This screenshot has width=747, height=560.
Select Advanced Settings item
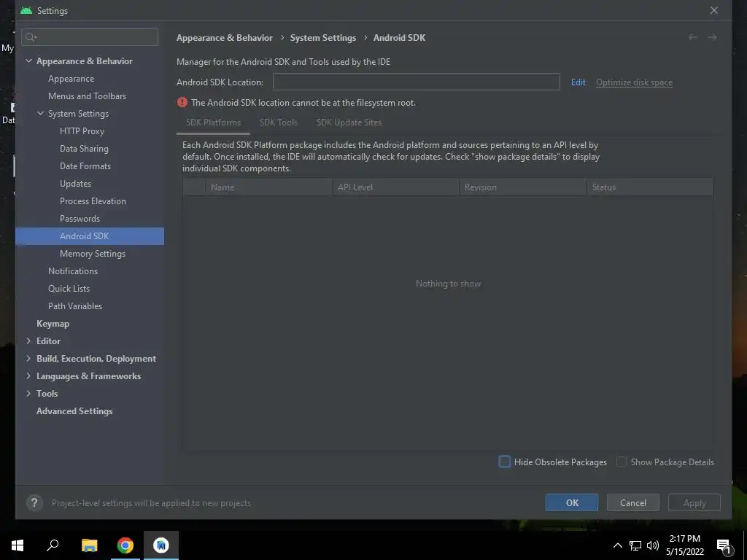coord(74,411)
